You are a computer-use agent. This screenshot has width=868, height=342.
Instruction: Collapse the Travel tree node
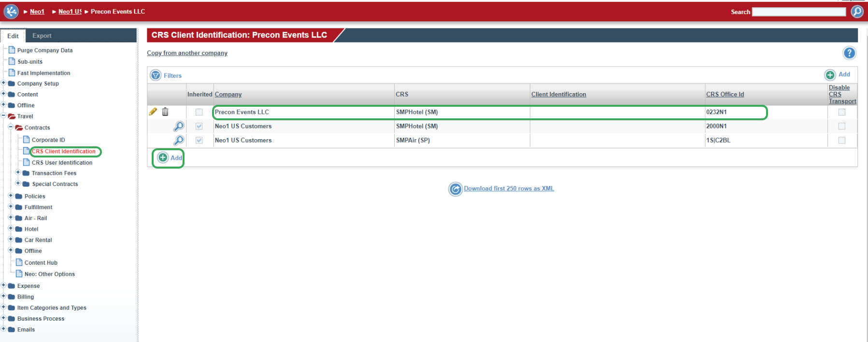pyautogui.click(x=3, y=115)
